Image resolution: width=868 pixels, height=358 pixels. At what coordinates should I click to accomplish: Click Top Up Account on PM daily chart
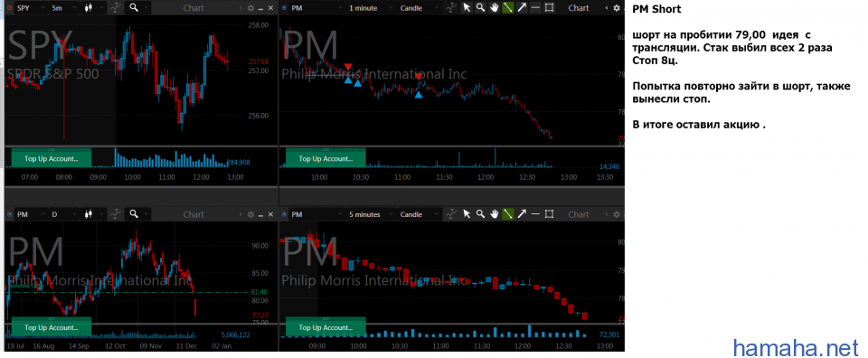(x=51, y=327)
